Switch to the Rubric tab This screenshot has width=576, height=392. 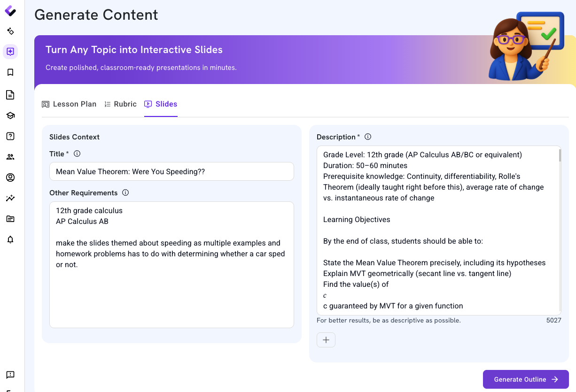121,104
